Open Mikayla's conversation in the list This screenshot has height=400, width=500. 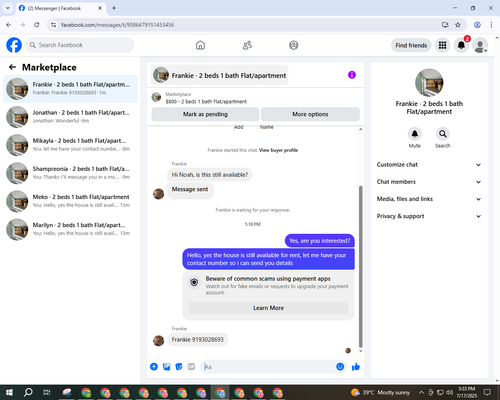click(70, 145)
